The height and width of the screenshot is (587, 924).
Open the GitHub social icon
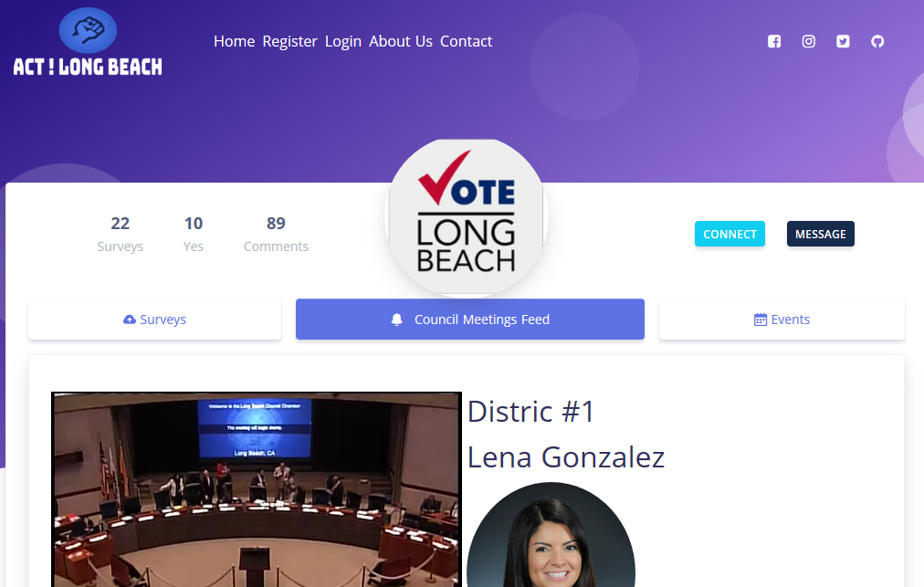click(x=877, y=41)
